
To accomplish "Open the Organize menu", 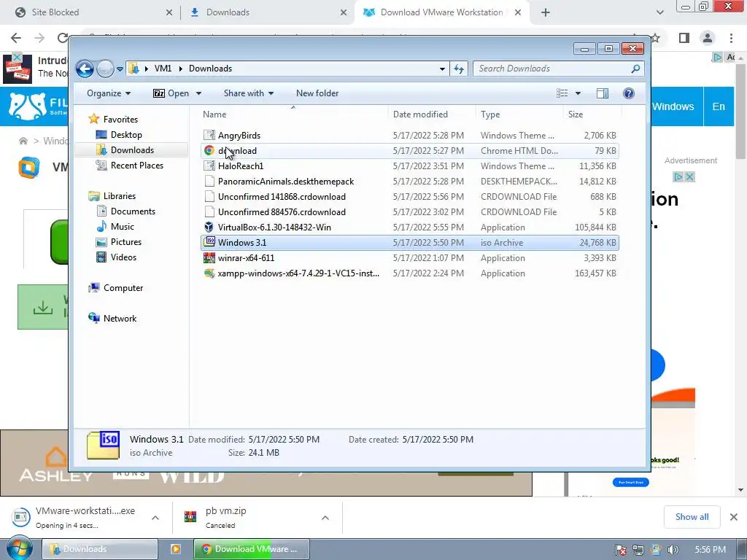I will pos(108,93).
